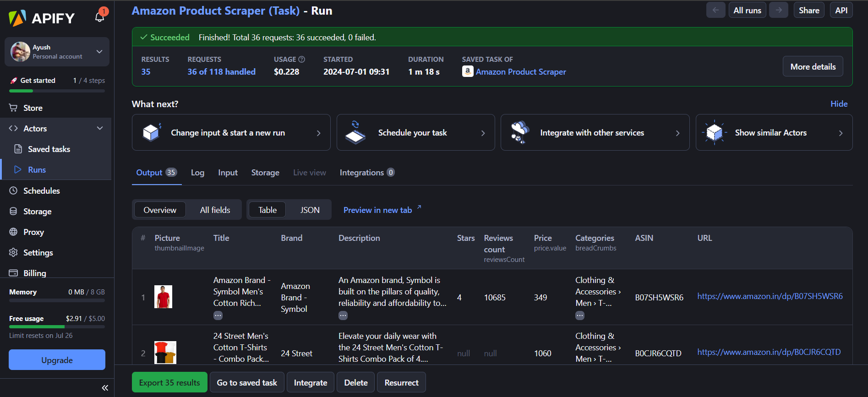The height and width of the screenshot is (397, 868).
Task: Click the Runs play icon
Action: [18, 169]
